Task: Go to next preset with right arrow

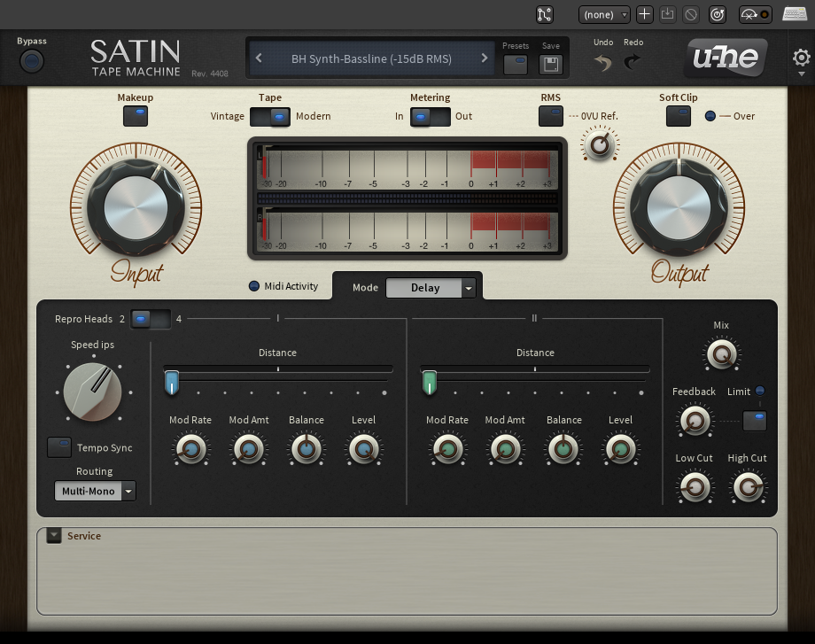Action: click(485, 58)
